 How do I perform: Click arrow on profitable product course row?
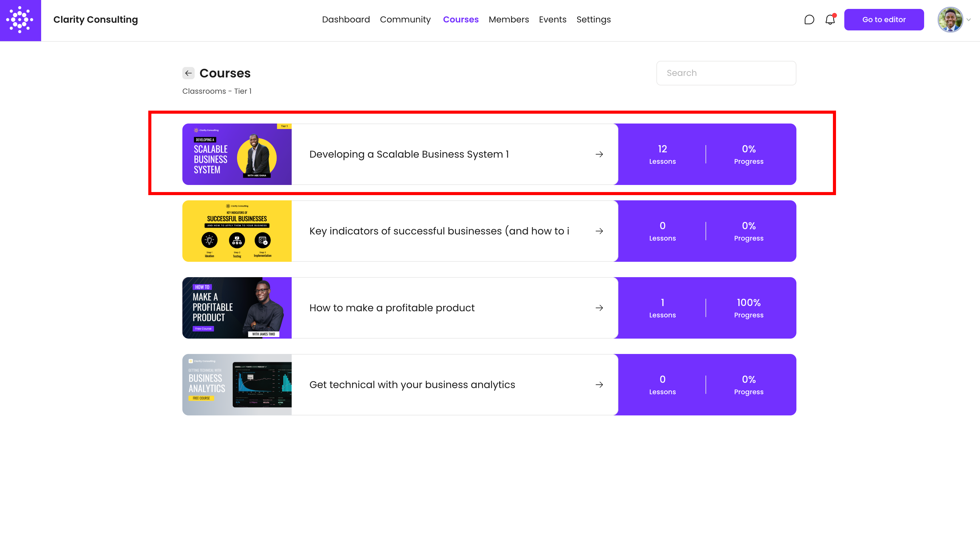(599, 308)
